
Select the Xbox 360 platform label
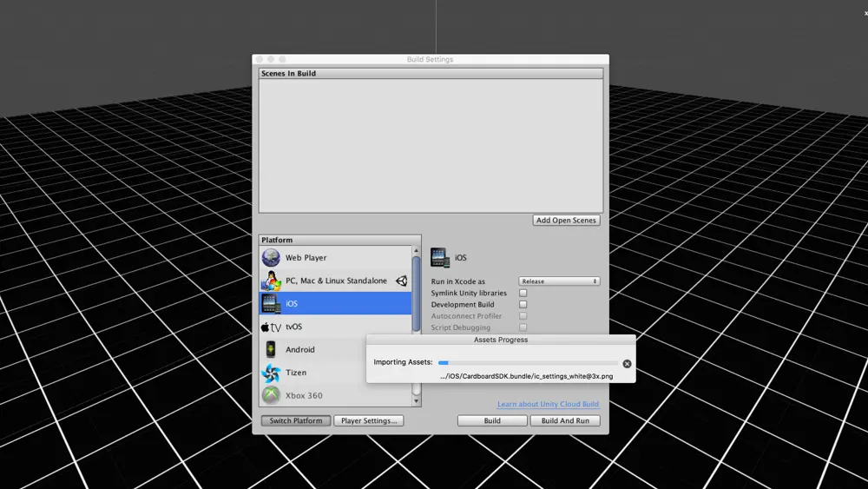point(304,395)
